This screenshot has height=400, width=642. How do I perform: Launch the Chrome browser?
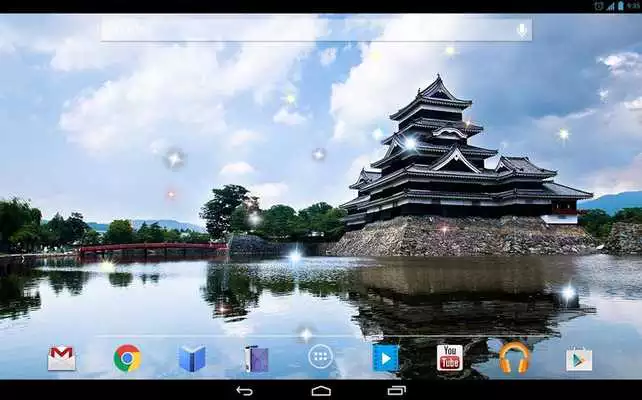click(127, 358)
